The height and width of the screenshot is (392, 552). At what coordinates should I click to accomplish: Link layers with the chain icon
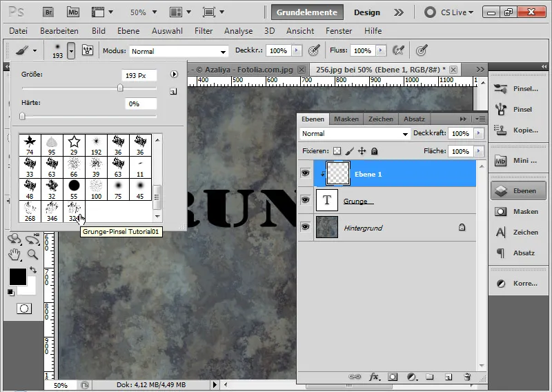pos(355,377)
